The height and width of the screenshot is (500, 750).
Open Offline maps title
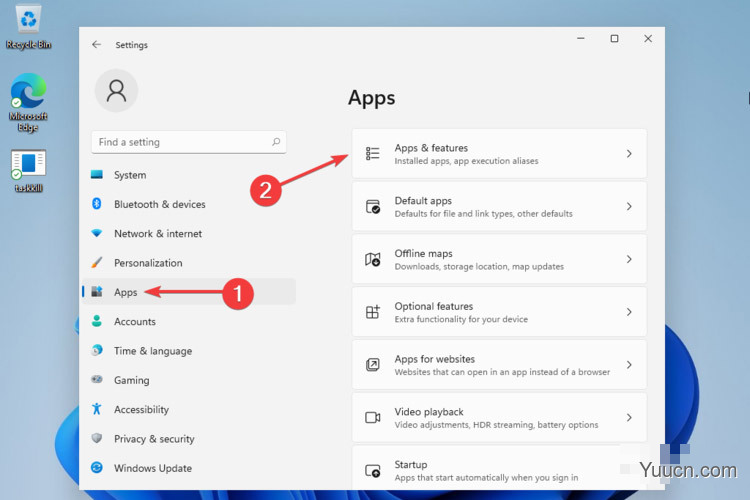[x=423, y=254]
